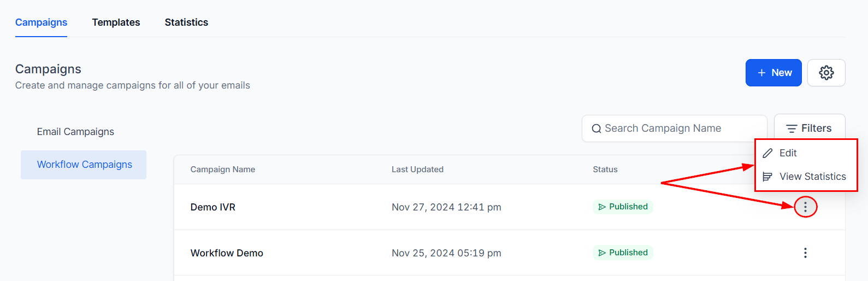868x281 pixels.
Task: Open three-dot menu for Demo IVR
Action: [x=805, y=207]
